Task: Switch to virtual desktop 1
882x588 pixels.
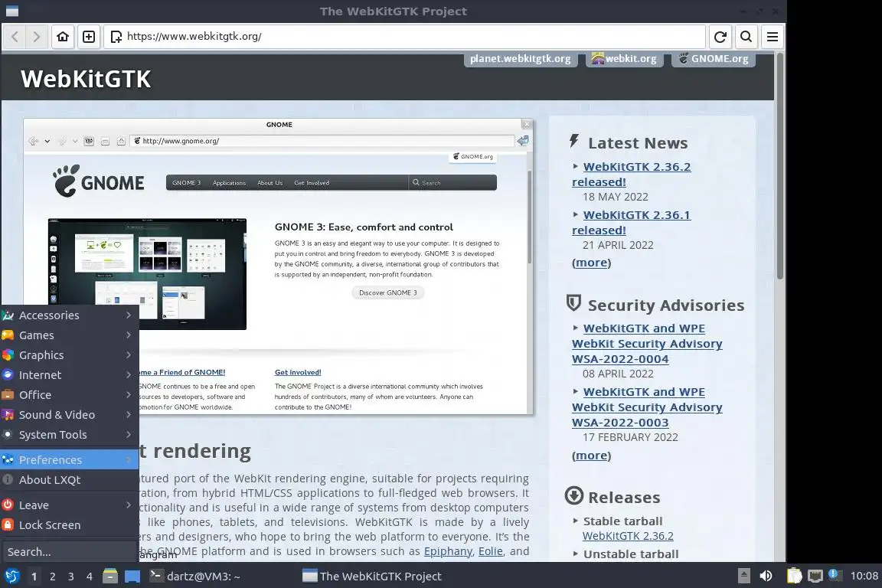Action: coord(34,577)
